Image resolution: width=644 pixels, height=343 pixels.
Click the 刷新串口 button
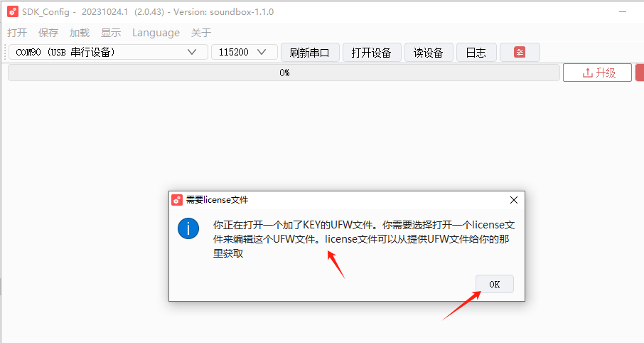point(310,52)
